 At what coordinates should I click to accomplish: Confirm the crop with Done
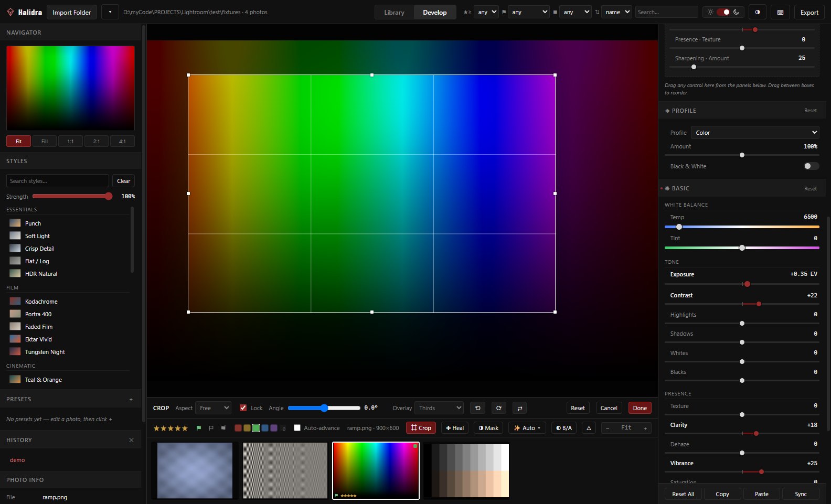tap(640, 408)
